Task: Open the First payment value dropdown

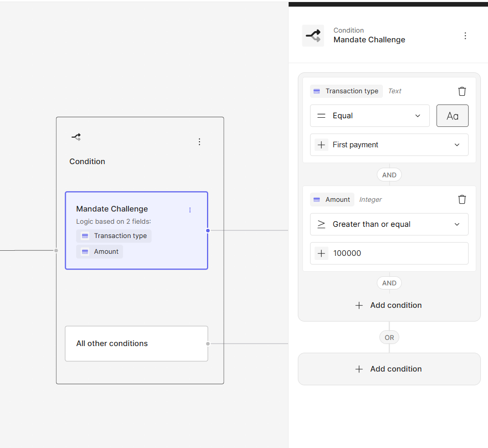Action: 390,145
